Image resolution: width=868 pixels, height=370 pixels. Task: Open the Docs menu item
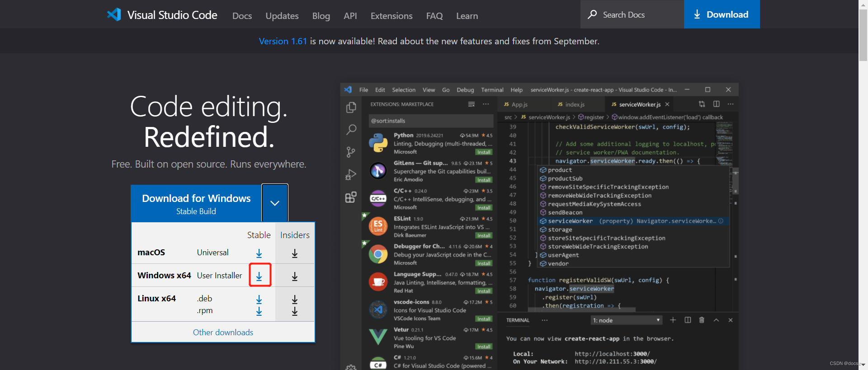pyautogui.click(x=242, y=16)
